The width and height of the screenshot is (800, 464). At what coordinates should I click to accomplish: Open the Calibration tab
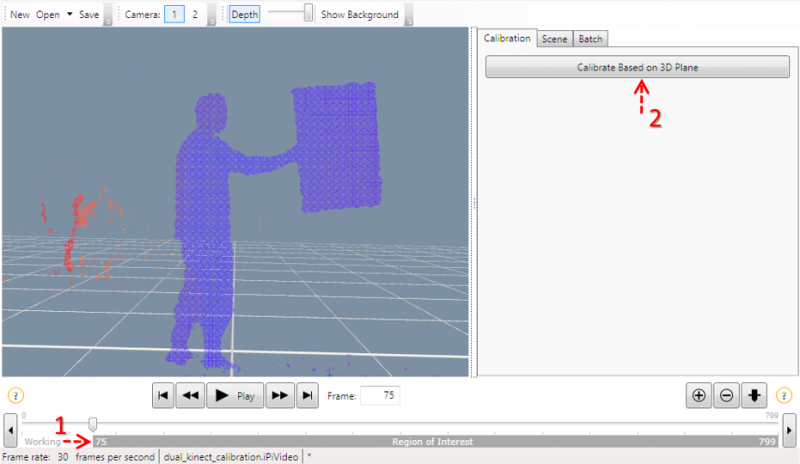coord(507,38)
